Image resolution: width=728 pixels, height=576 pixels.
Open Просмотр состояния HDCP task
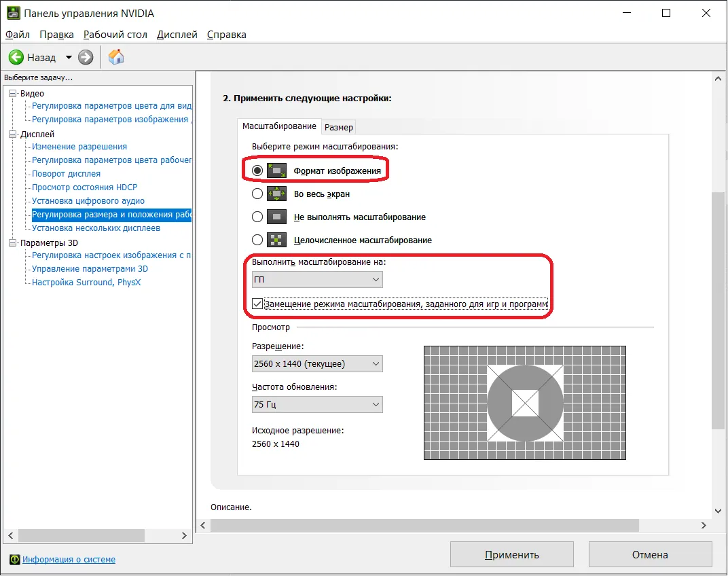[x=84, y=187]
